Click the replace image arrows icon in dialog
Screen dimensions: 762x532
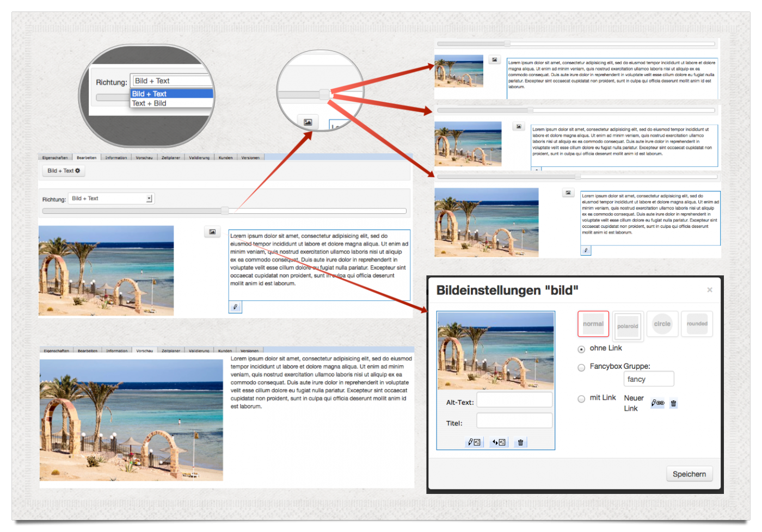[499, 442]
